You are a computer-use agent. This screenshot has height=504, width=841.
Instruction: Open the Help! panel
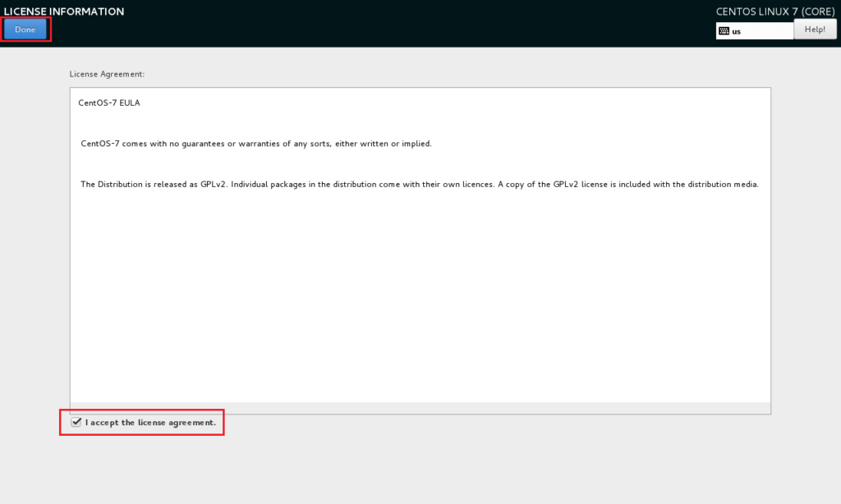click(815, 29)
